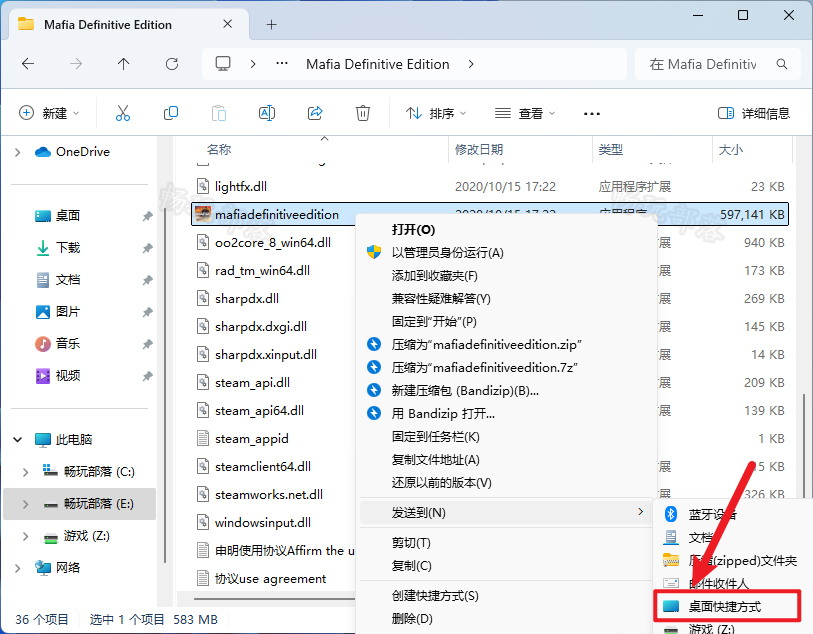Click Pin to taskbar (K) entry
The height and width of the screenshot is (634, 813).
tap(436, 436)
